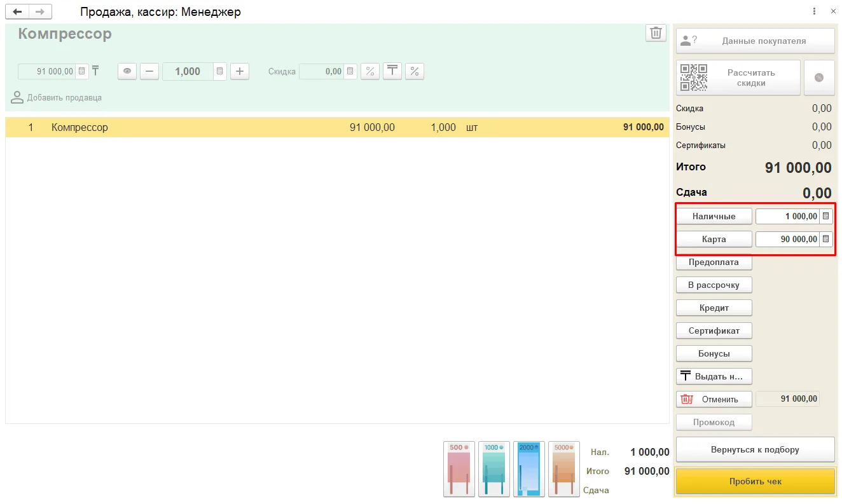Viewport: 842px width, 504px height.
Task: Open the three-dot more menu
Action: click(x=815, y=11)
